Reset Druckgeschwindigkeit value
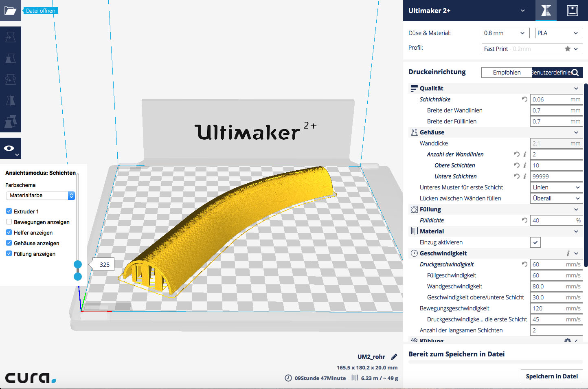The image size is (588, 389). point(524,264)
